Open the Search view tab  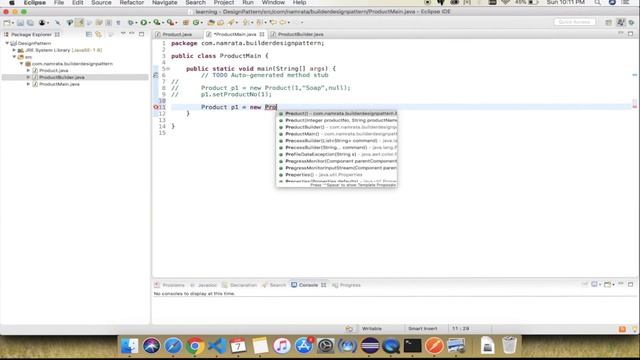click(x=274, y=285)
